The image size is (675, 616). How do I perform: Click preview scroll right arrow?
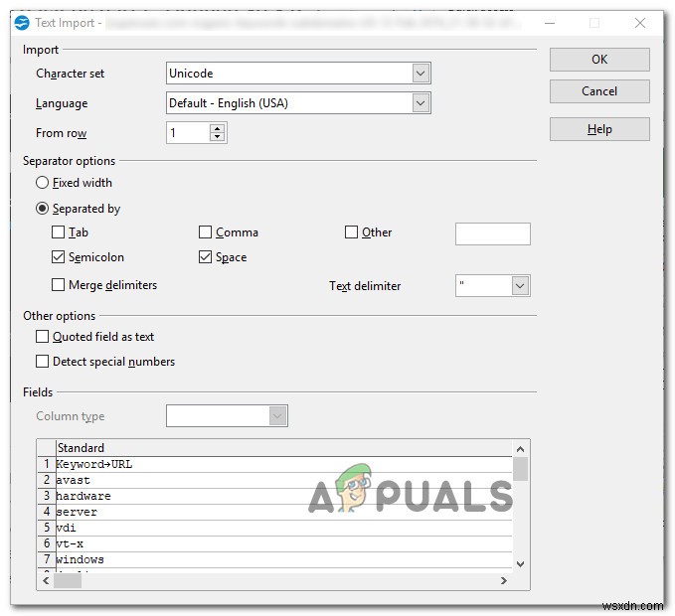point(504,580)
